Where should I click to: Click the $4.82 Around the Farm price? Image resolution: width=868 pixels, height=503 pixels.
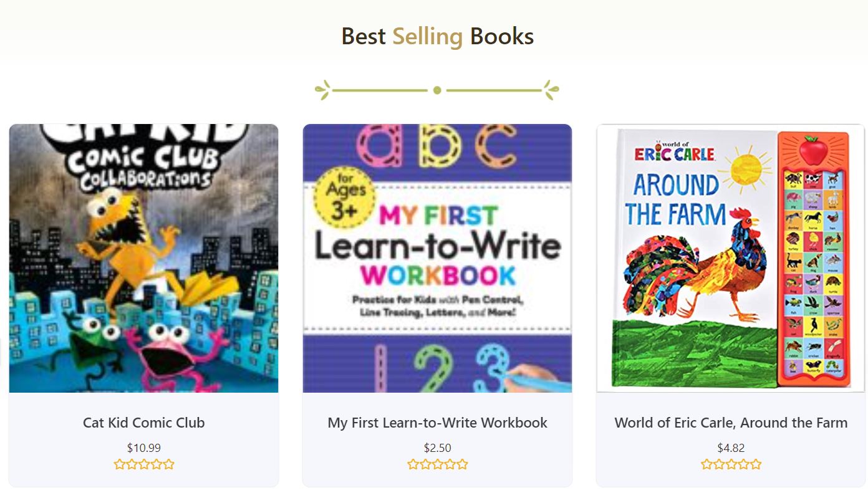pyautogui.click(x=731, y=448)
